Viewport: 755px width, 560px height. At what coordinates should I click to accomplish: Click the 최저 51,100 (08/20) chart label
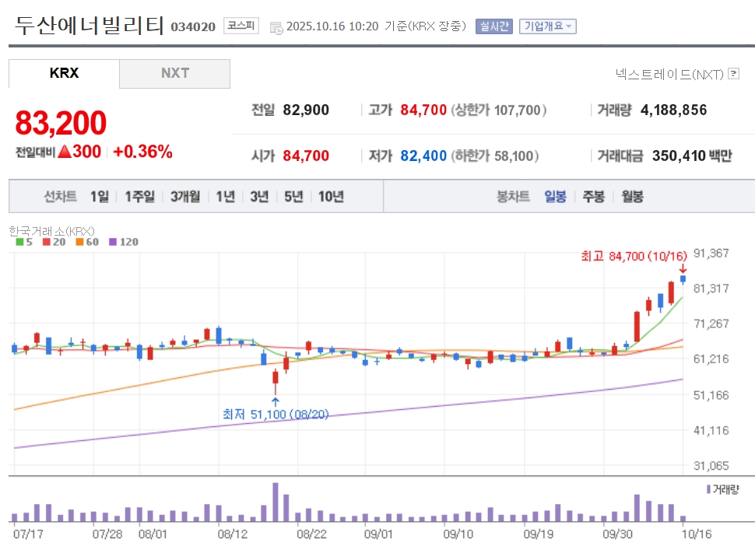tap(276, 415)
